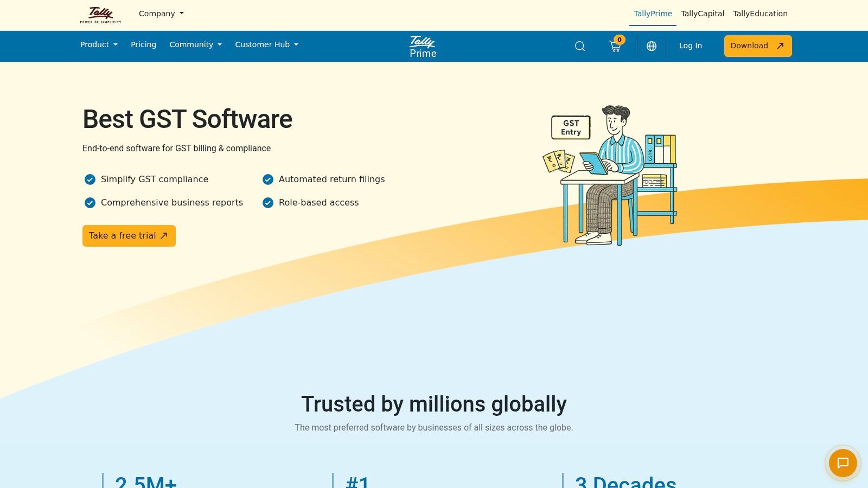Click the Log In link
The width and height of the screenshot is (868, 488).
click(x=691, y=46)
